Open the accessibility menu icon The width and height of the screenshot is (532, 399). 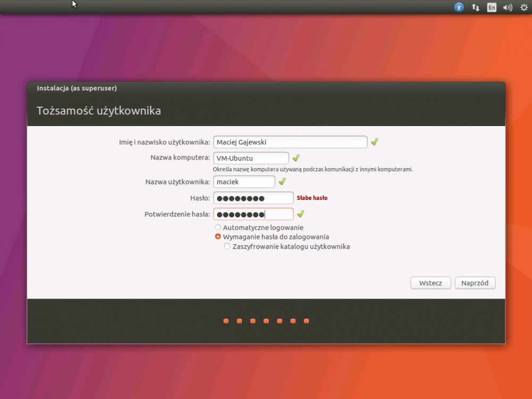coord(459,7)
